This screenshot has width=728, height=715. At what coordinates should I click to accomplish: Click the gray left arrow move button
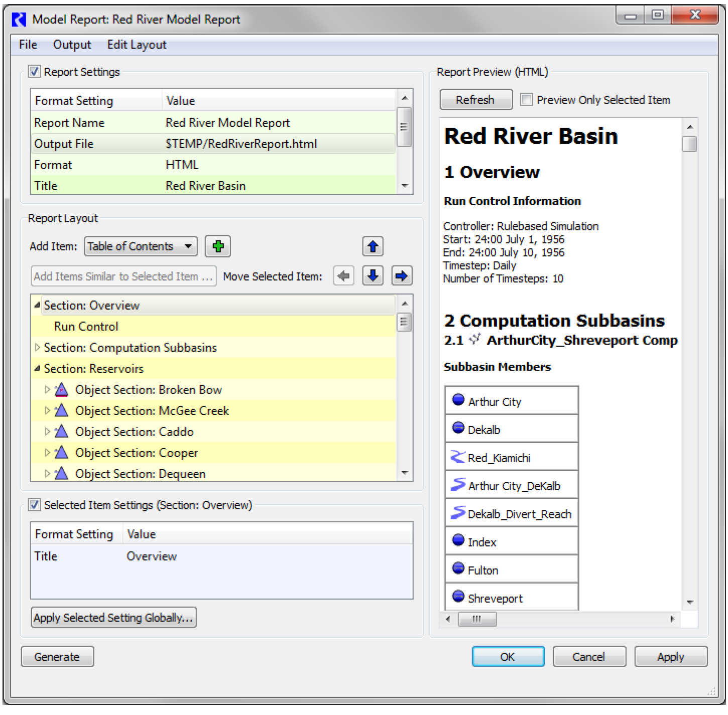(x=344, y=275)
